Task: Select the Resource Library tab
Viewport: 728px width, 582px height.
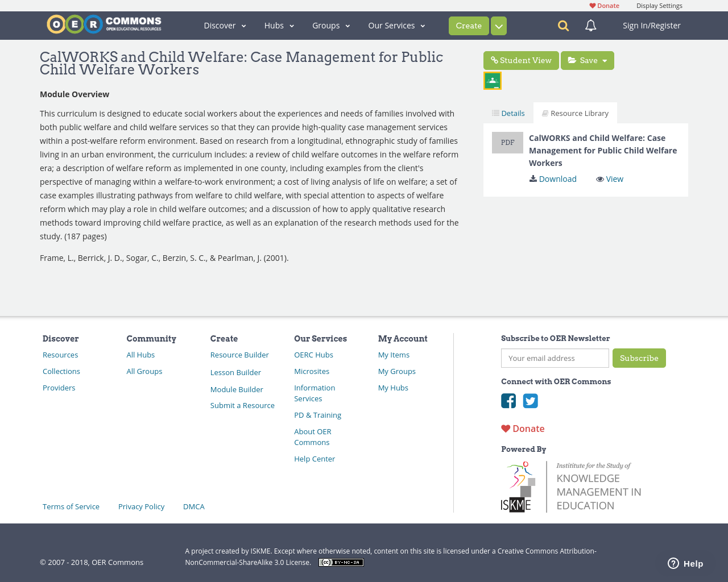Action: (x=575, y=113)
